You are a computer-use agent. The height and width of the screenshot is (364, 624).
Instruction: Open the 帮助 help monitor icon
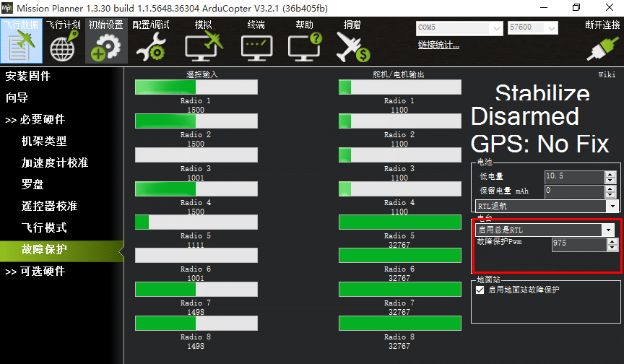305,41
